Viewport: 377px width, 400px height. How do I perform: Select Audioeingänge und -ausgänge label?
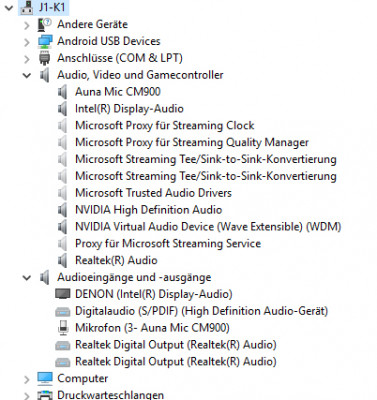[134, 277]
